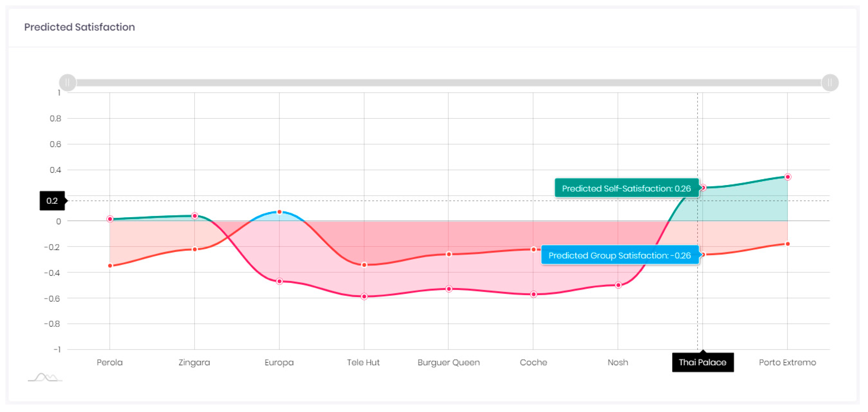This screenshot has height=412, width=868.
Task: Click the chart type icon at the bottom-left
Action: (x=45, y=377)
